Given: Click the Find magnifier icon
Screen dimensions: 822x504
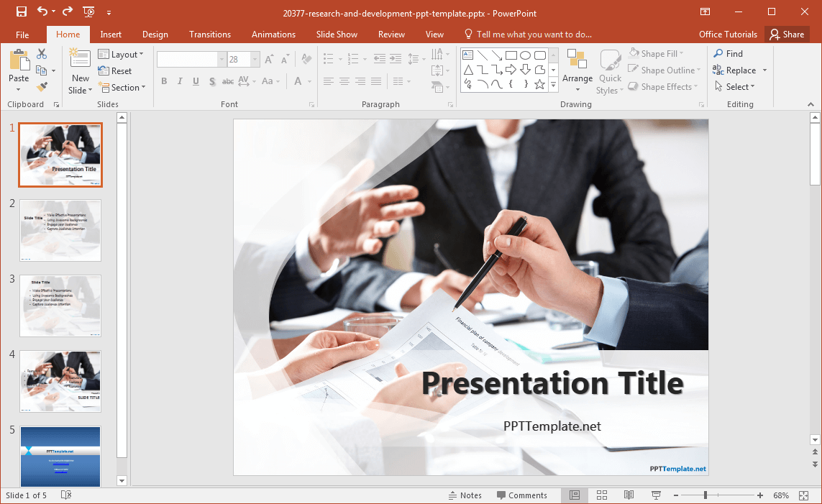Looking at the screenshot, I should pyautogui.click(x=718, y=53).
